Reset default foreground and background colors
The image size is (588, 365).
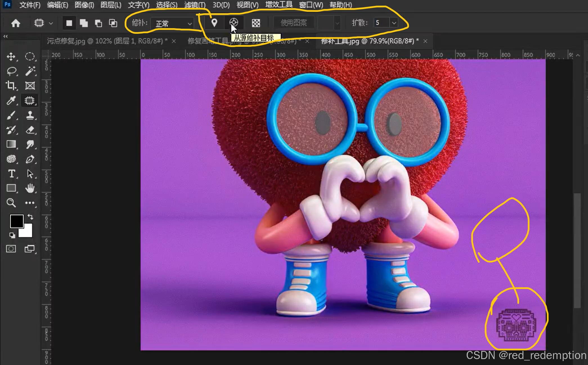(x=12, y=235)
